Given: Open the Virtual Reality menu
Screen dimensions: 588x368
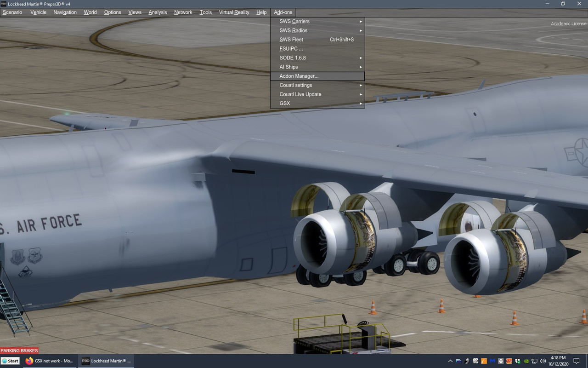Looking at the screenshot, I should [234, 12].
